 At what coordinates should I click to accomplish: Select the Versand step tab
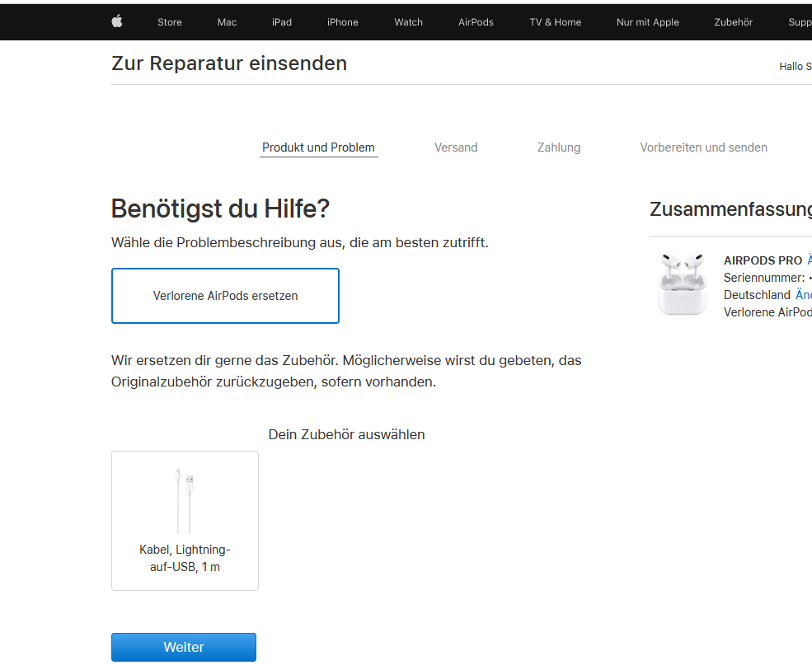pyautogui.click(x=456, y=148)
